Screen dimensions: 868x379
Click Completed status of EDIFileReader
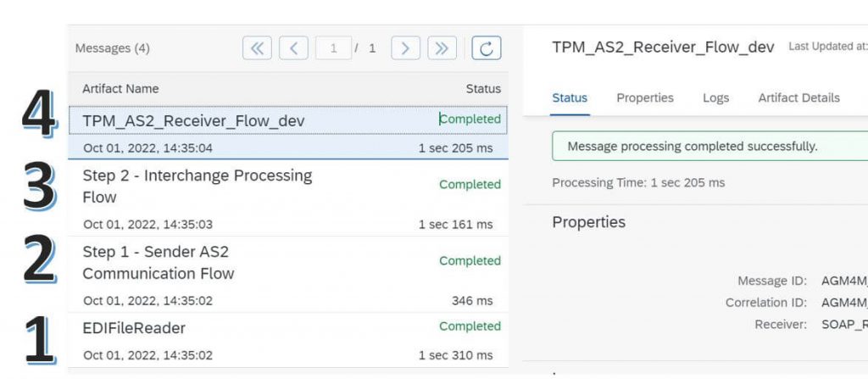pyautogui.click(x=470, y=326)
